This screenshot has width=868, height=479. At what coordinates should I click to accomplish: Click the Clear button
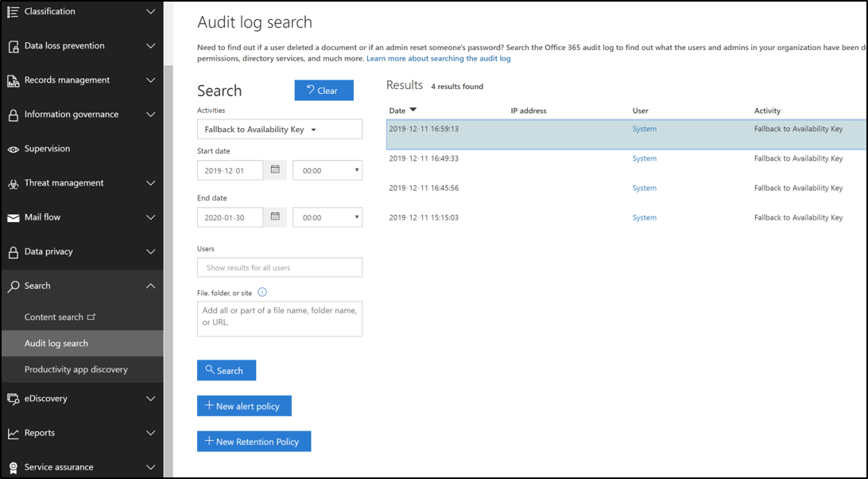(x=324, y=91)
